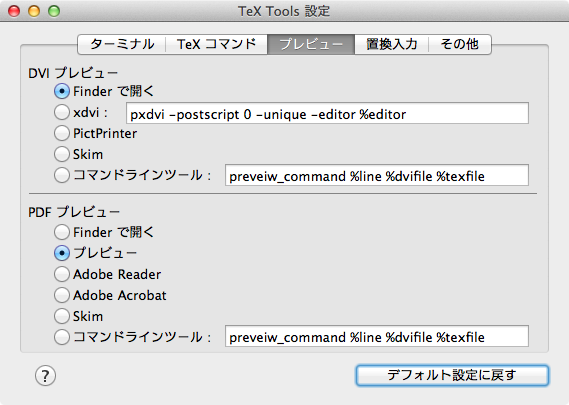The height and width of the screenshot is (405, 569).
Task: Switch to the ターミナル tab
Action: (x=122, y=44)
